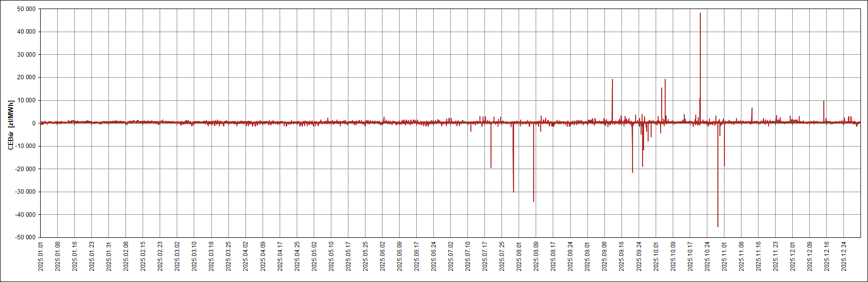This screenshot has width=868, height=282.
Task: Click the CEBsr [zł/MWh] axis title
Action: [x=11, y=125]
